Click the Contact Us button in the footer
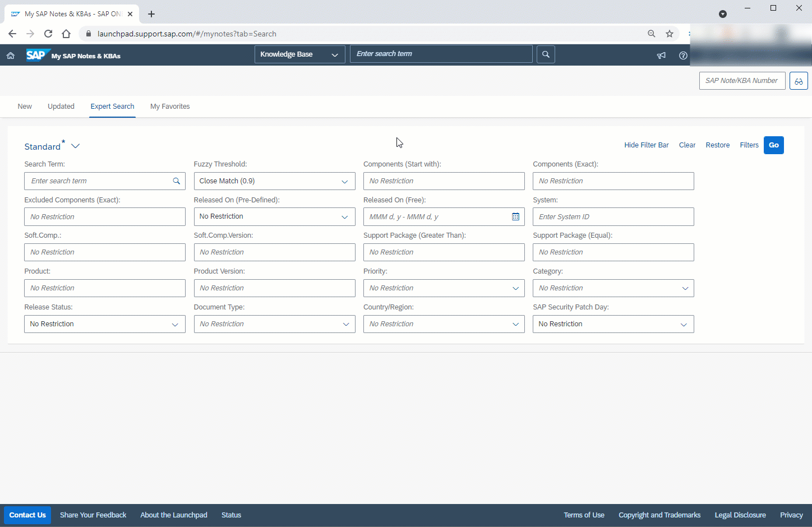 pyautogui.click(x=27, y=515)
